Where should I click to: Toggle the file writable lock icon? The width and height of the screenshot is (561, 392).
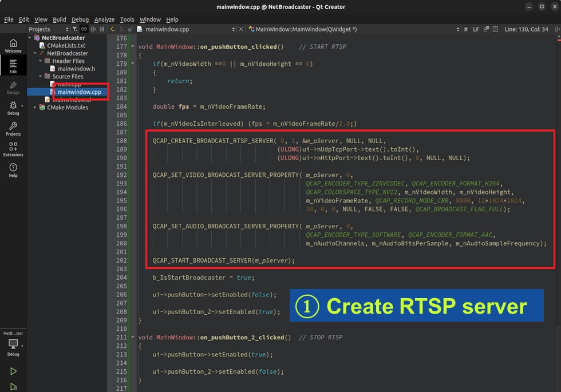[x=131, y=29]
